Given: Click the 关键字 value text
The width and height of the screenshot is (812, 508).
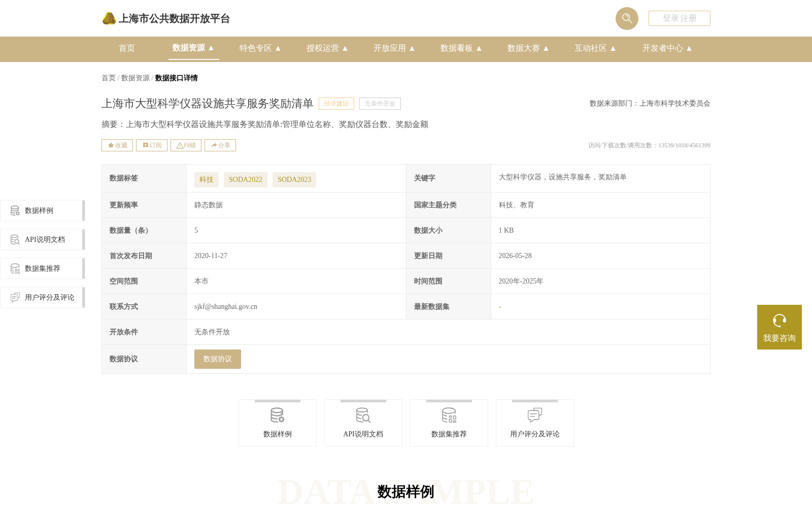Looking at the screenshot, I should tap(562, 177).
